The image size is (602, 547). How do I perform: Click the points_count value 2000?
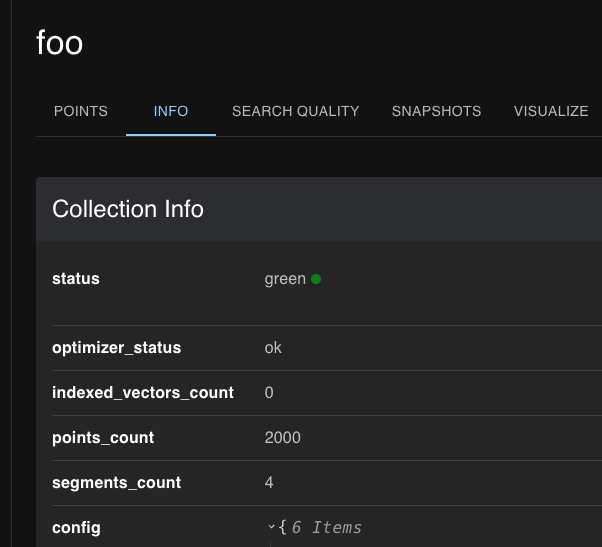click(282, 438)
